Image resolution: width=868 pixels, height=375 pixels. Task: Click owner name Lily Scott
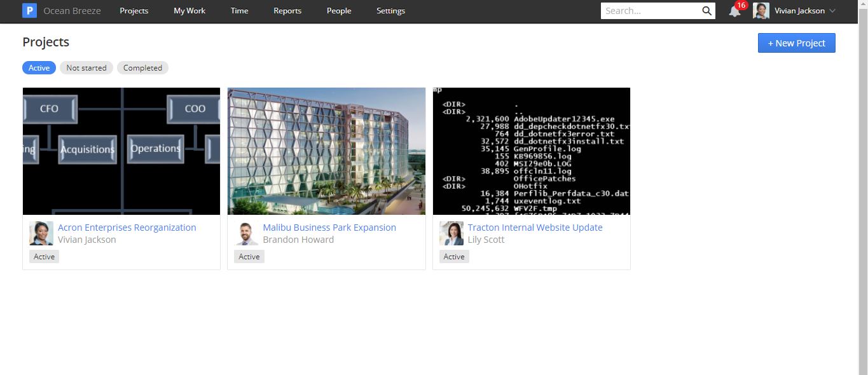coord(486,240)
